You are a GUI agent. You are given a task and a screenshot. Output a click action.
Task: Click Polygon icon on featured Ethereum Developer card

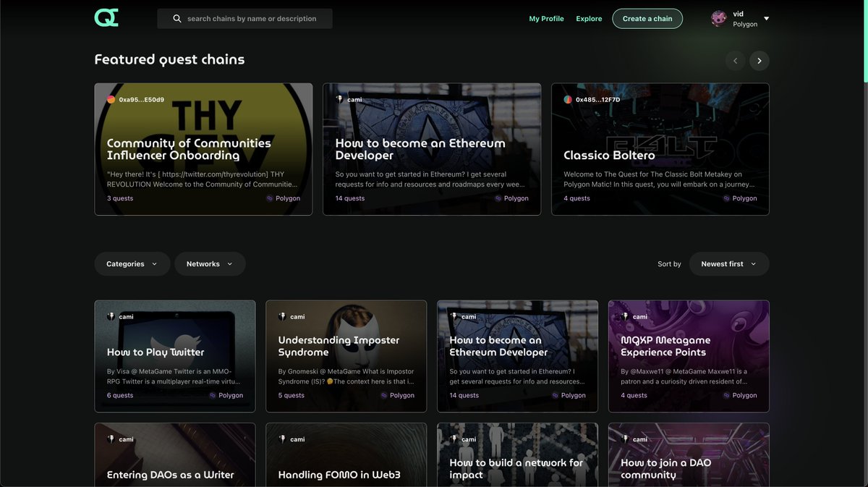click(498, 198)
